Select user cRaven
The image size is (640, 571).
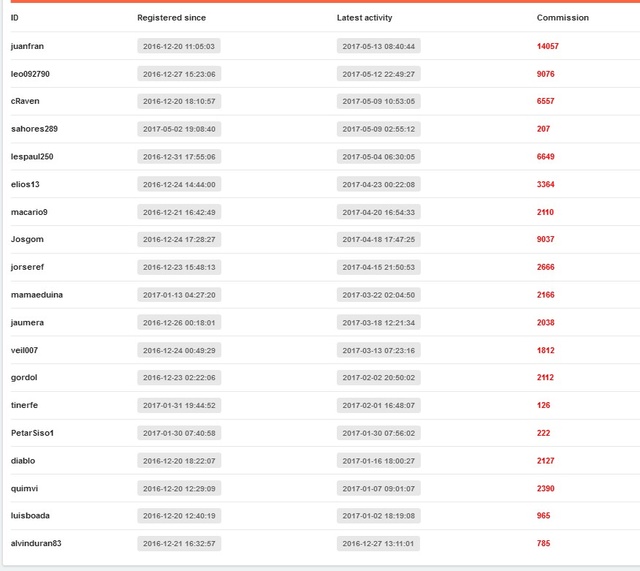(25, 101)
